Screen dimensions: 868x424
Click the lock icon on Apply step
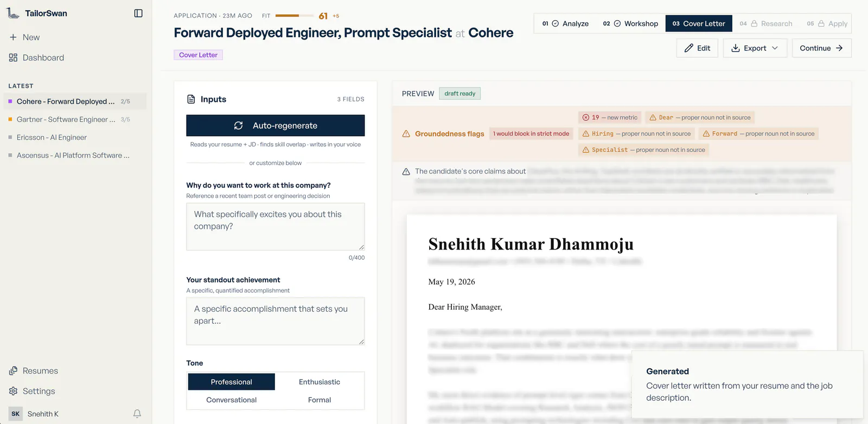click(x=821, y=24)
